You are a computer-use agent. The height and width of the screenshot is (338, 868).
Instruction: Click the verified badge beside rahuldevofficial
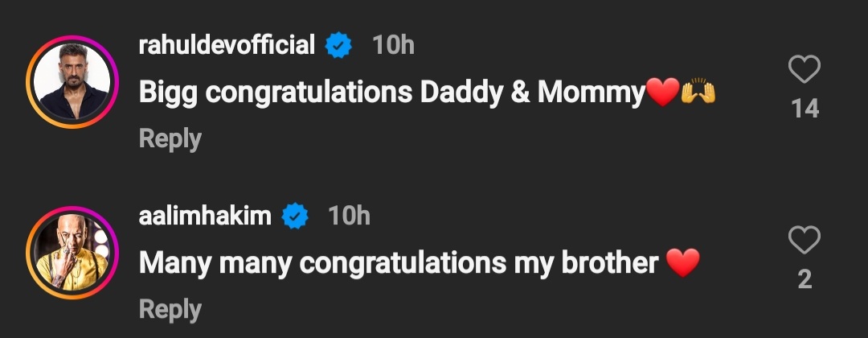click(x=338, y=46)
